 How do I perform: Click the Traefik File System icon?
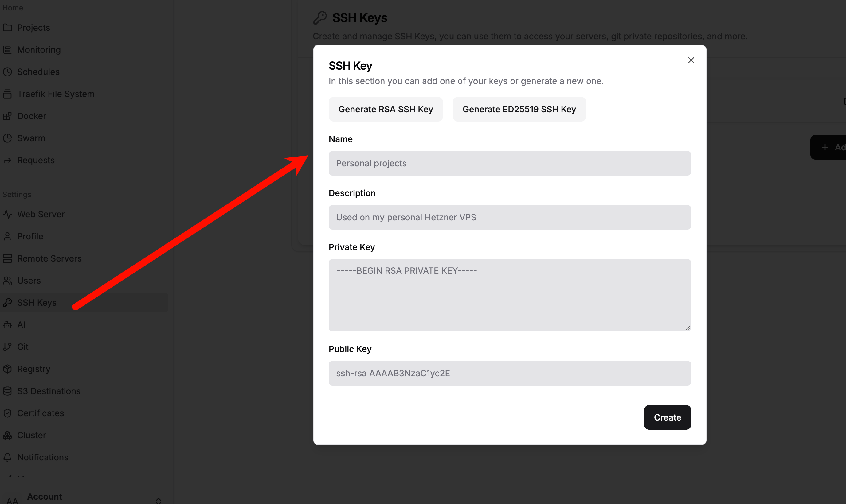7,94
